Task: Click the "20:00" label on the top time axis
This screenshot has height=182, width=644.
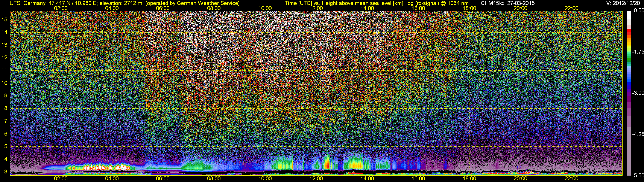Action: [x=520, y=8]
